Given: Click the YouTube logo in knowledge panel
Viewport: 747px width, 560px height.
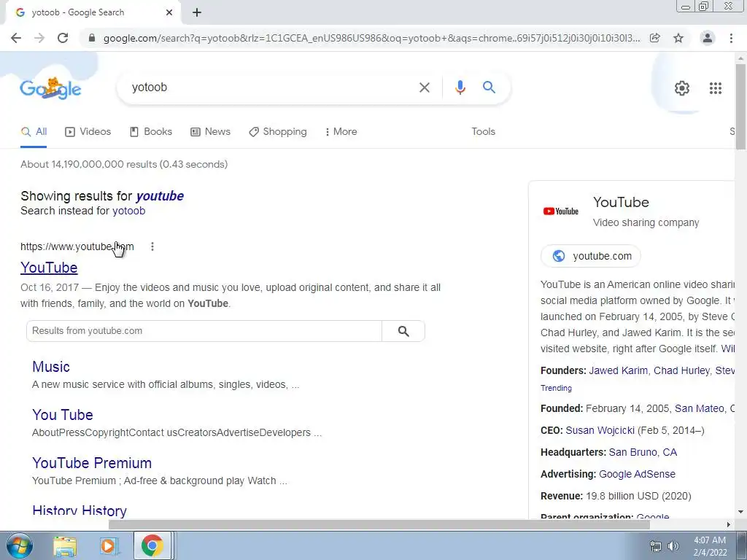Looking at the screenshot, I should pyautogui.click(x=561, y=211).
